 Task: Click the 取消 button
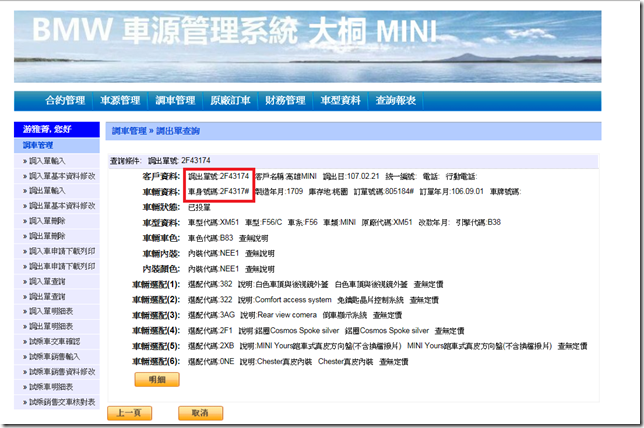click(200, 413)
